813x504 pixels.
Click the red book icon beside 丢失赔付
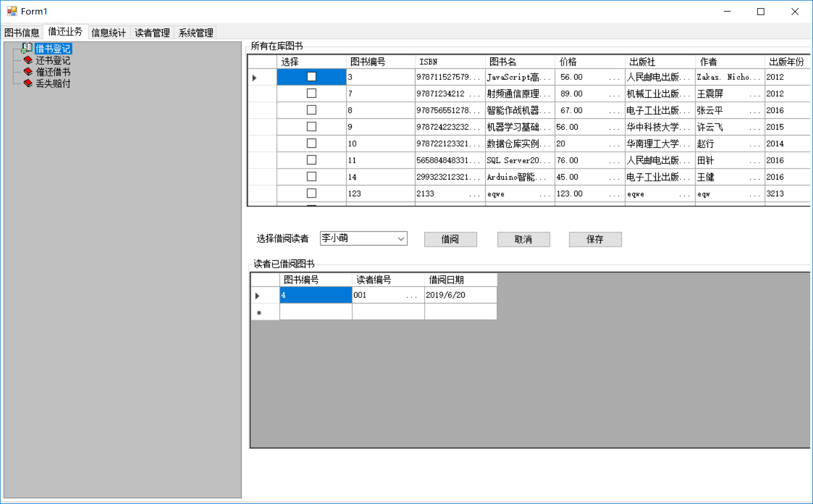[x=28, y=83]
